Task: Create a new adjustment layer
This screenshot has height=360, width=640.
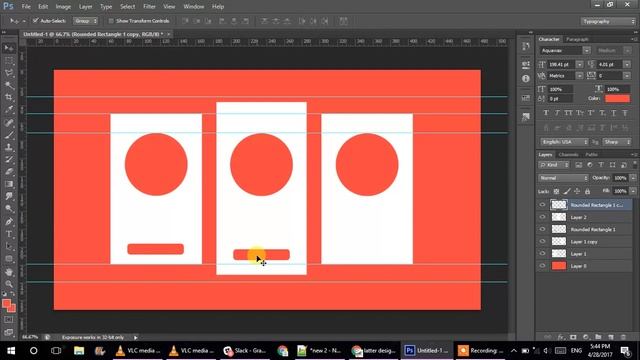Action: click(586, 337)
